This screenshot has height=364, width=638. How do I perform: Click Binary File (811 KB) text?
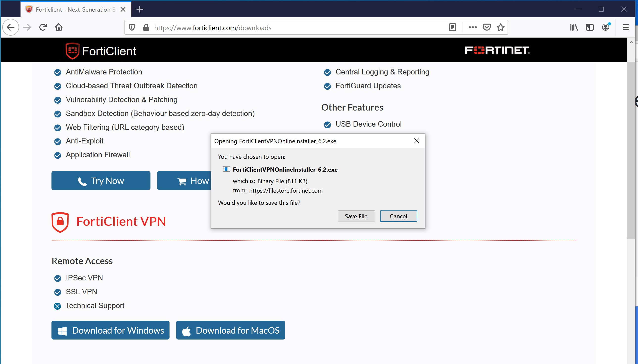coord(282,181)
